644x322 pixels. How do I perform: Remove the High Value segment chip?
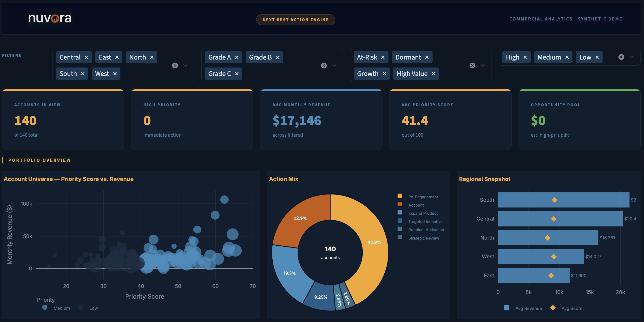[x=433, y=74]
